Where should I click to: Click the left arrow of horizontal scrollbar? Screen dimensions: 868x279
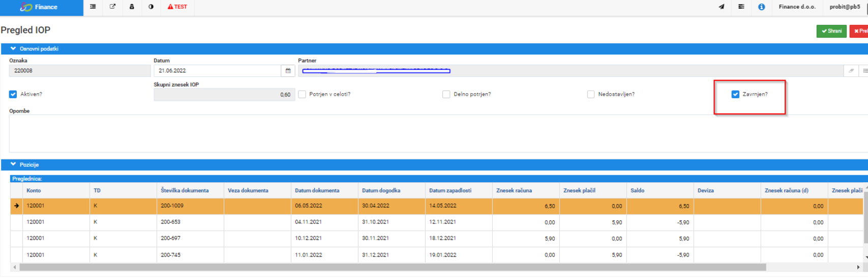click(14, 267)
